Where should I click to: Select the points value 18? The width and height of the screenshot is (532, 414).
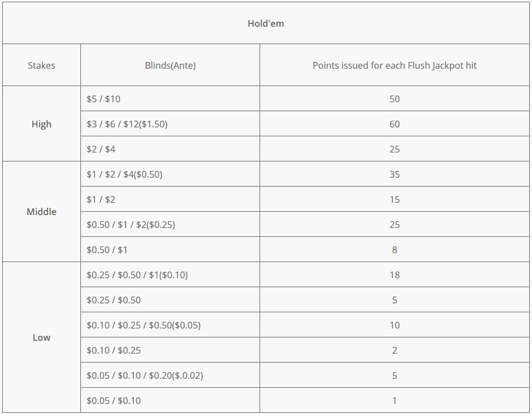point(394,275)
